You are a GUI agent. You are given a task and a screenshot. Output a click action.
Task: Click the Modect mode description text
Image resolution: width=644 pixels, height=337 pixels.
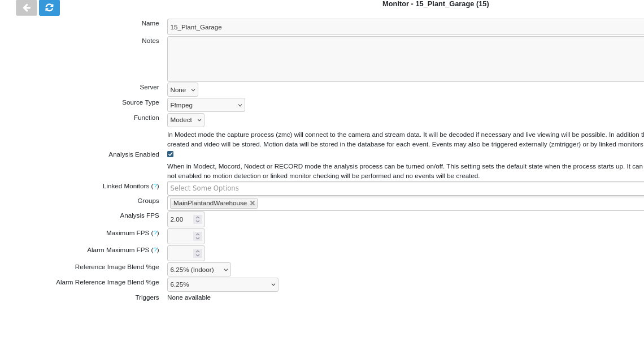pyautogui.click(x=406, y=139)
